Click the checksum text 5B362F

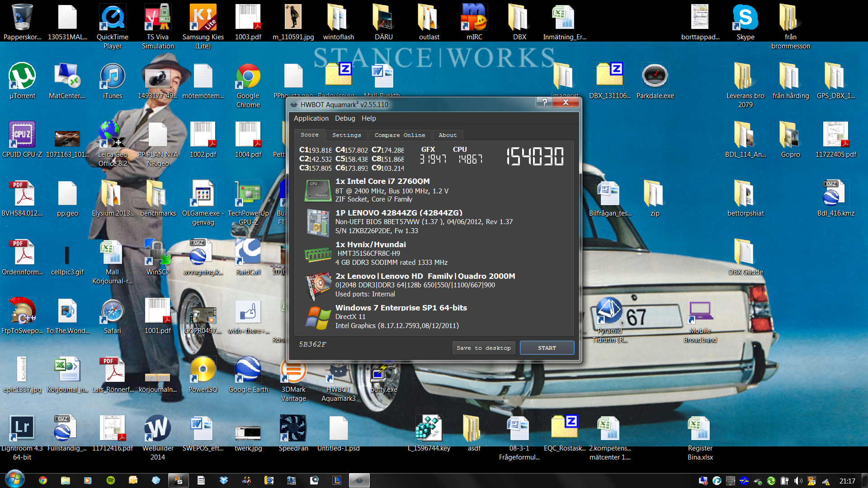point(312,344)
